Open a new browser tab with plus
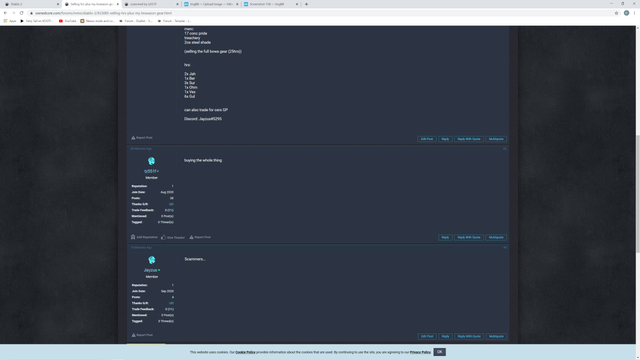 point(306,4)
